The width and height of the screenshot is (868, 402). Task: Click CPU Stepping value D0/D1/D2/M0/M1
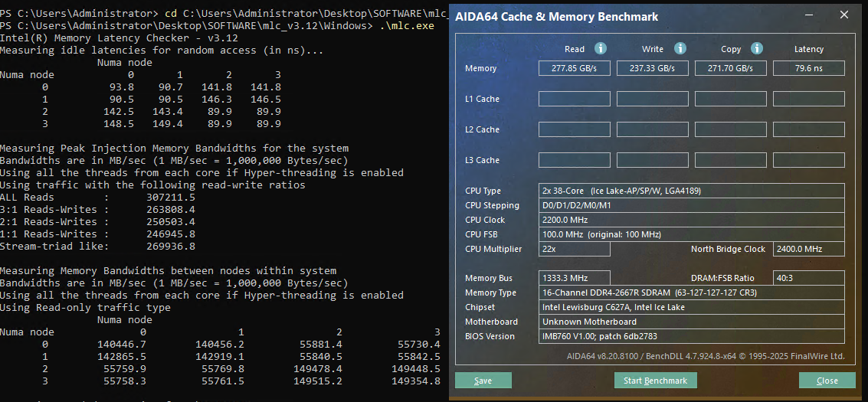coord(692,205)
